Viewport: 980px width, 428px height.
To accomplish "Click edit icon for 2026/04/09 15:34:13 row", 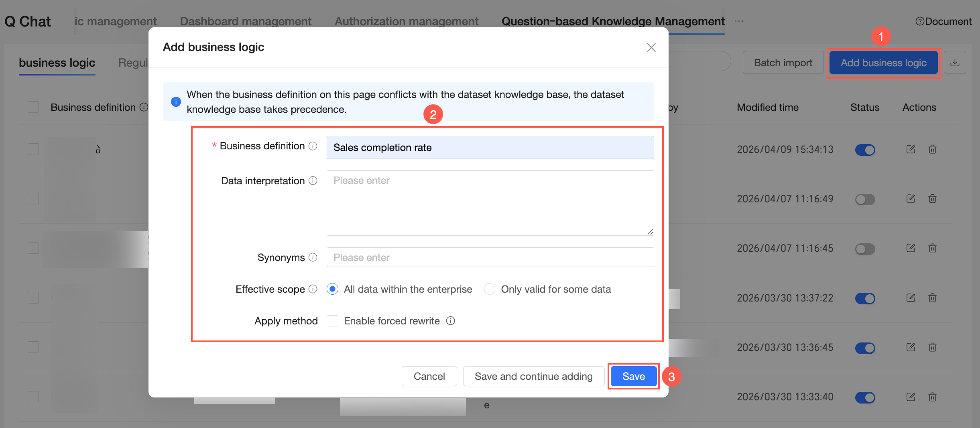I will (911, 149).
